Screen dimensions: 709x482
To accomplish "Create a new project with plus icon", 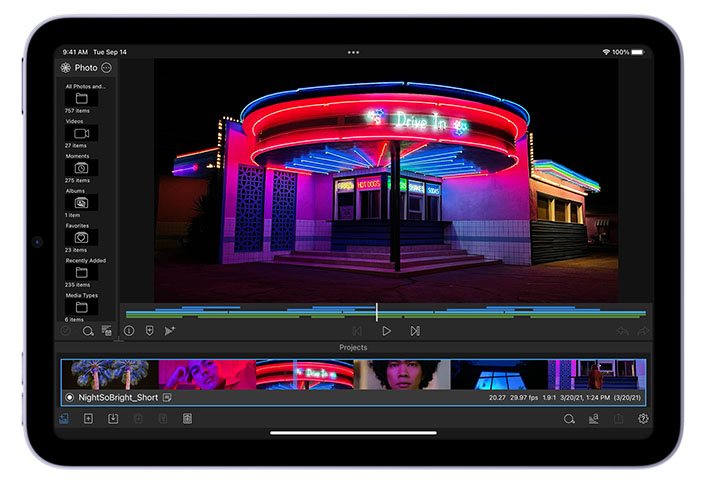I will pos(88,419).
